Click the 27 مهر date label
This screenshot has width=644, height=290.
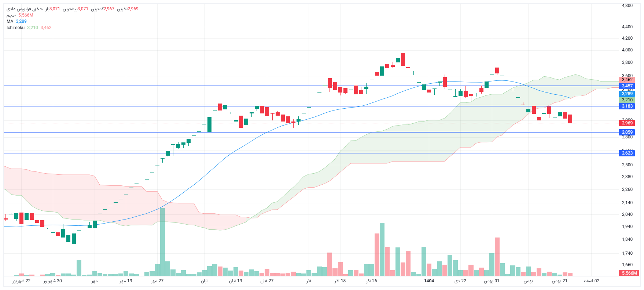click(x=157, y=281)
